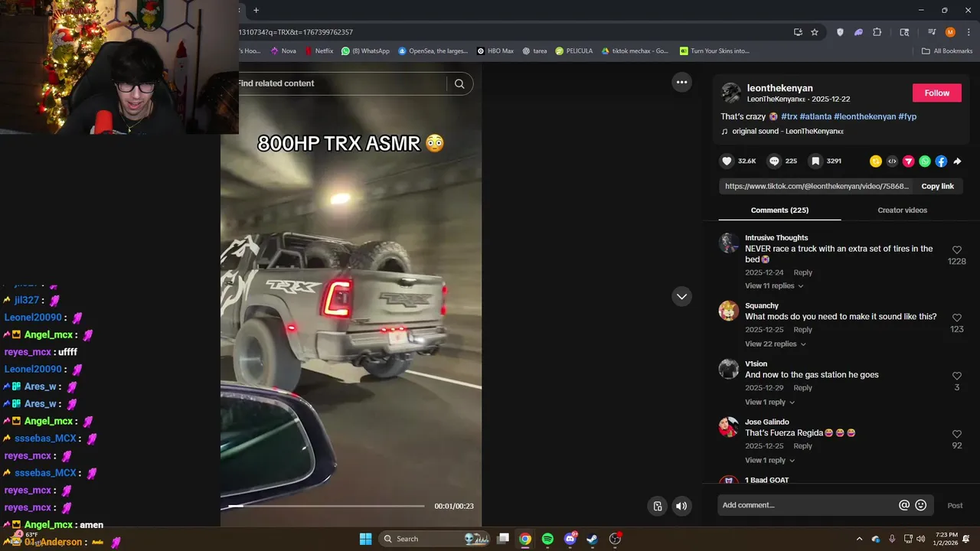980x551 pixels.
Task: Click the Copy link button
Action: [937, 186]
